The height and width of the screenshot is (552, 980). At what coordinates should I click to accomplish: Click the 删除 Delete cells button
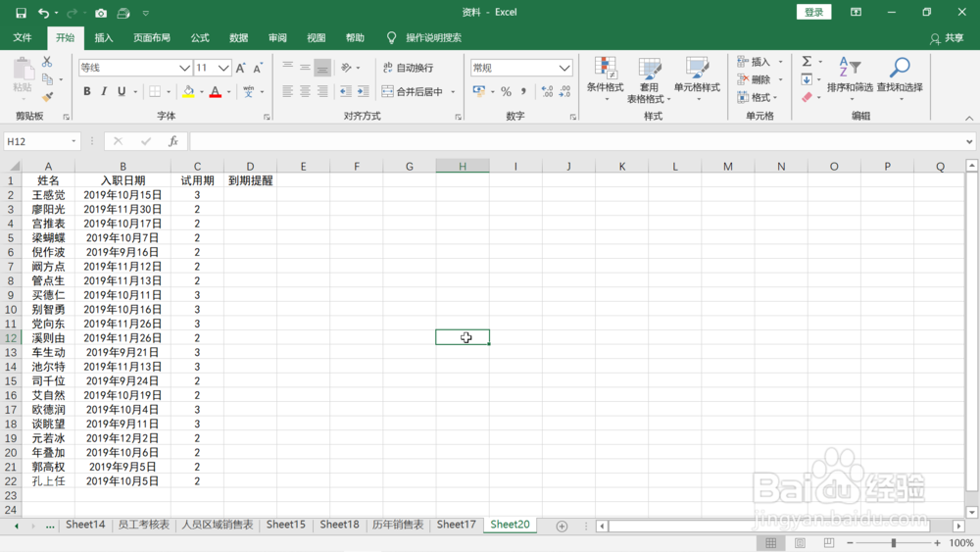point(754,79)
